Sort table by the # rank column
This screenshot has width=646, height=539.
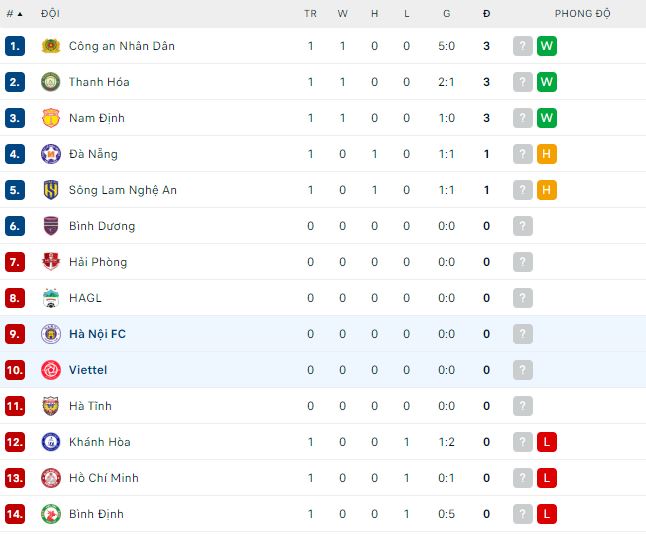coord(13,14)
